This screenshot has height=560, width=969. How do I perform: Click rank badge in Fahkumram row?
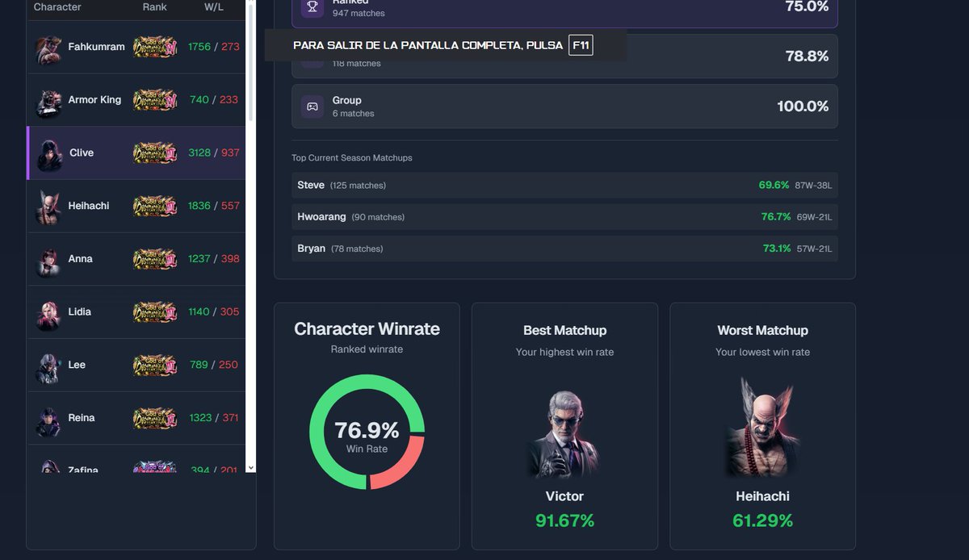coord(154,47)
